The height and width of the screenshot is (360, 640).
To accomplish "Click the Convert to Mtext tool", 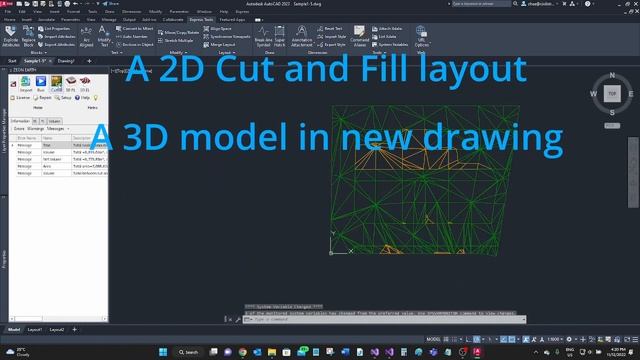I will coord(134,29).
